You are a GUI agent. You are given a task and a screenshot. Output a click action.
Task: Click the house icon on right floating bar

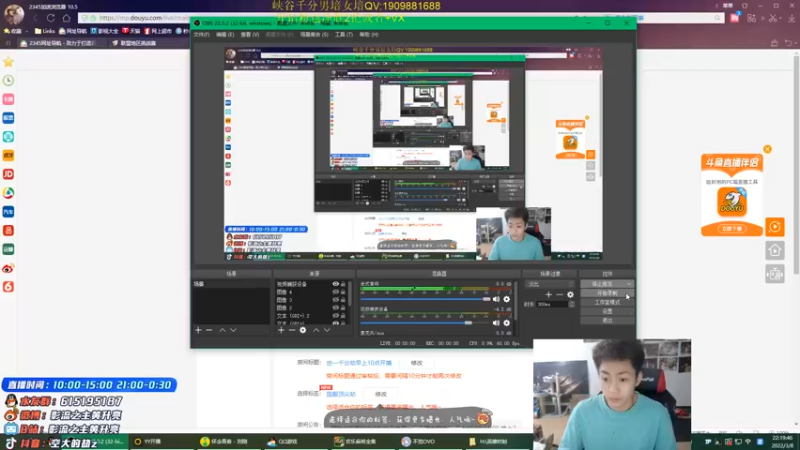[774, 250]
